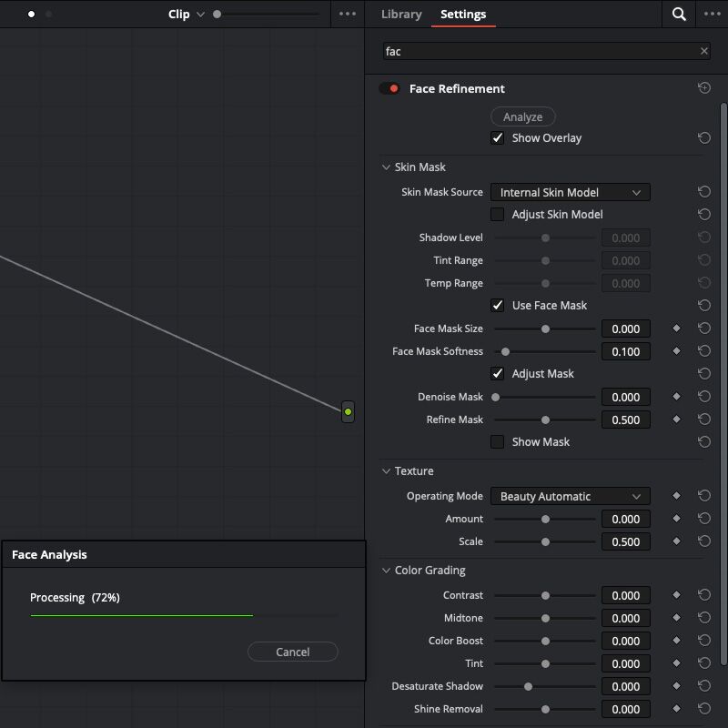Open the Skin Mask Source dropdown
Image resolution: width=728 pixels, height=728 pixels.
click(x=571, y=192)
